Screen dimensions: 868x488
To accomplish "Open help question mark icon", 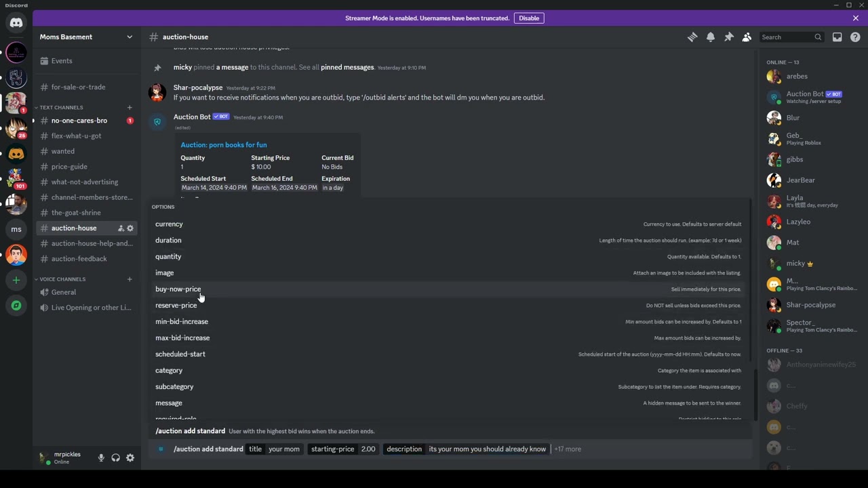I will click(x=855, y=37).
